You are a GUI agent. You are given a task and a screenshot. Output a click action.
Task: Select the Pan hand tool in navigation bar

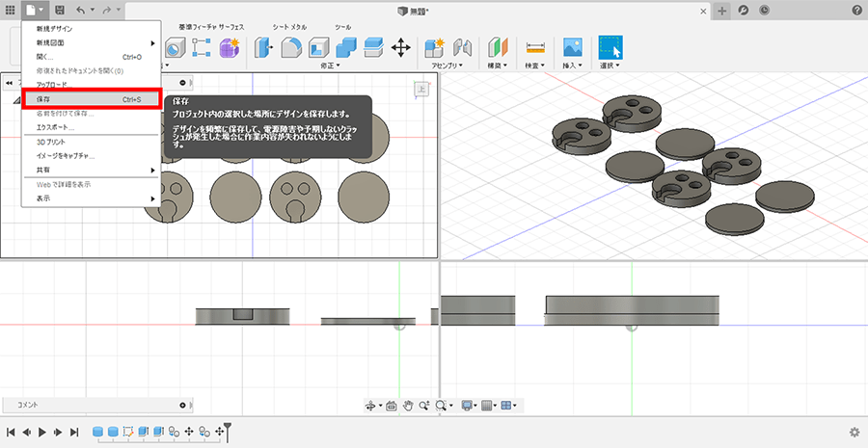point(408,406)
